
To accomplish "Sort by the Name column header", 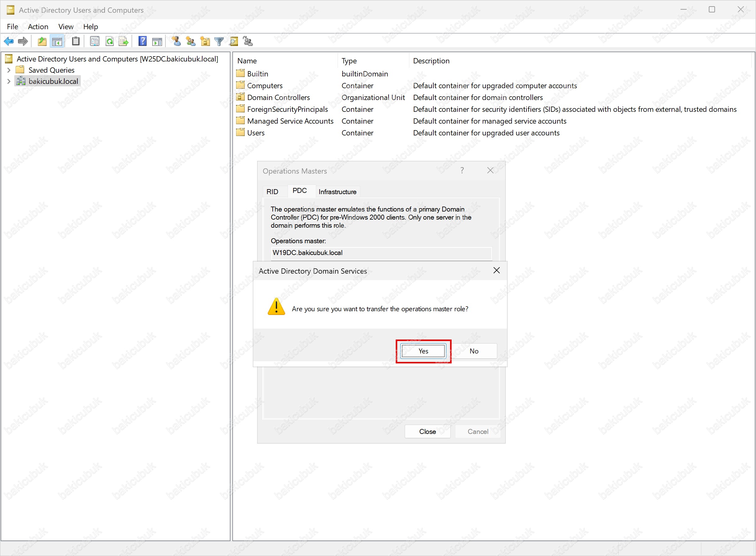I will point(285,61).
